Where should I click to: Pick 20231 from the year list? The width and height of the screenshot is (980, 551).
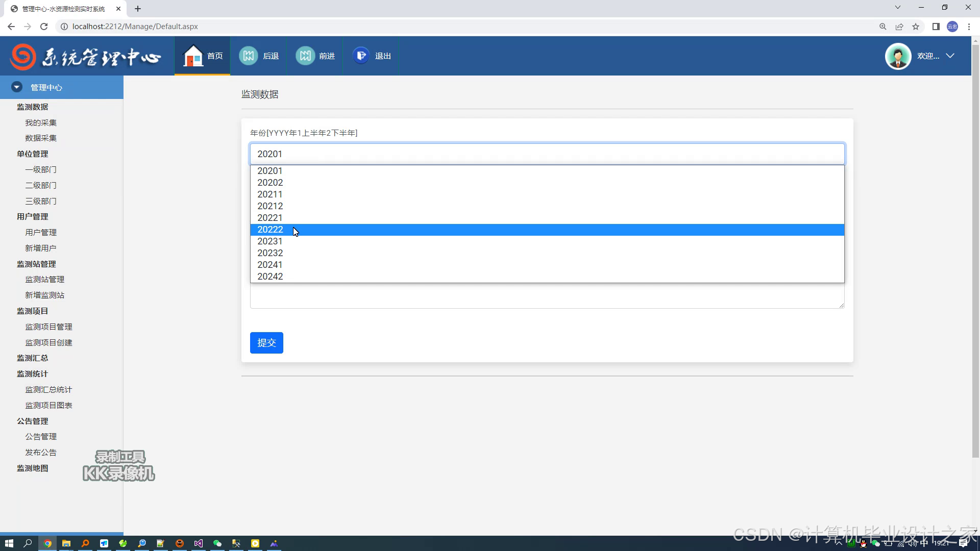pos(547,241)
